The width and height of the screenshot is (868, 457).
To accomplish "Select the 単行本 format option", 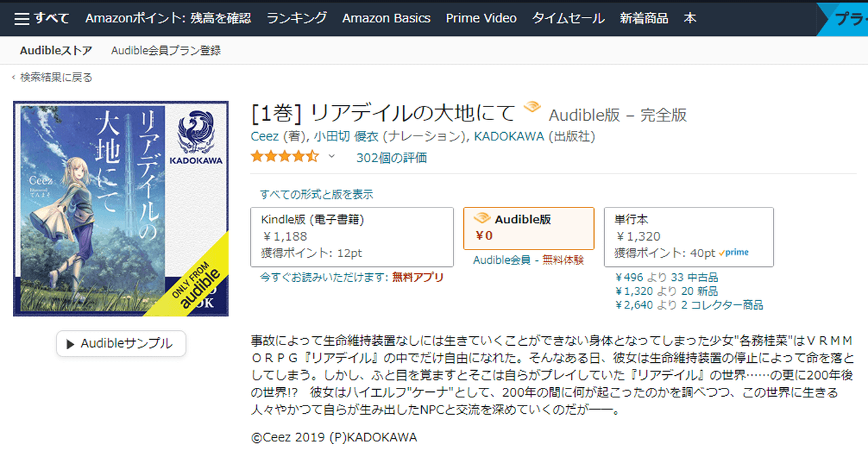I will click(x=688, y=237).
